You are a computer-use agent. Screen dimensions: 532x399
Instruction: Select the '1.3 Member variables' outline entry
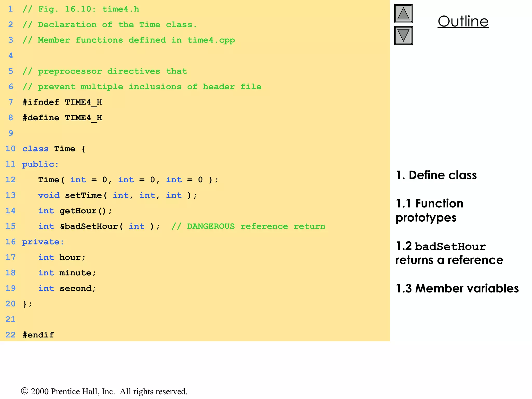point(457,288)
